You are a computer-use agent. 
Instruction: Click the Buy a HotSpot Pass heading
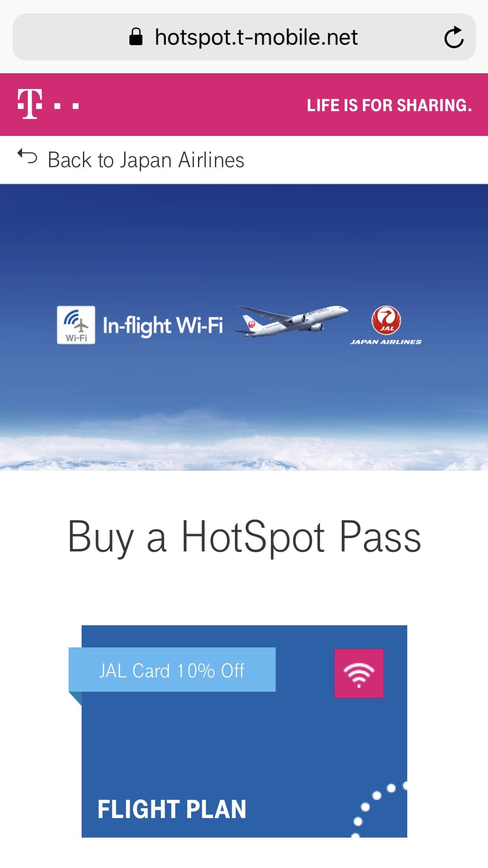[244, 537]
